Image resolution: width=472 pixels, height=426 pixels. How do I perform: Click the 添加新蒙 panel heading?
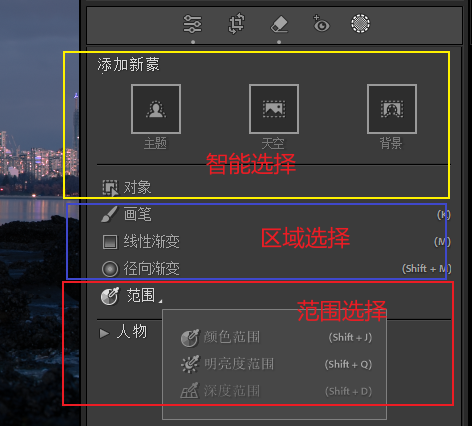click(128, 65)
